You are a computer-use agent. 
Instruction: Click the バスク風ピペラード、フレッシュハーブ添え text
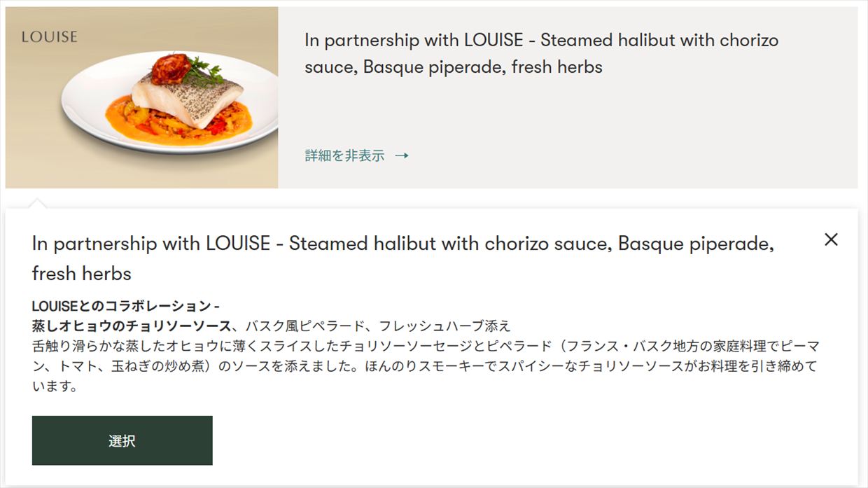click(378, 326)
